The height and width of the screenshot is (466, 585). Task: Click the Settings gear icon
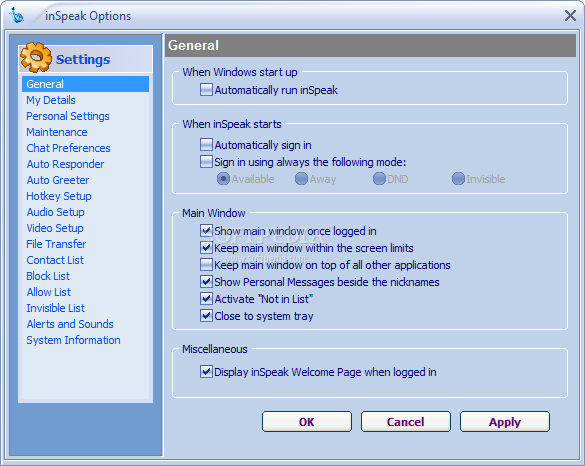36,57
